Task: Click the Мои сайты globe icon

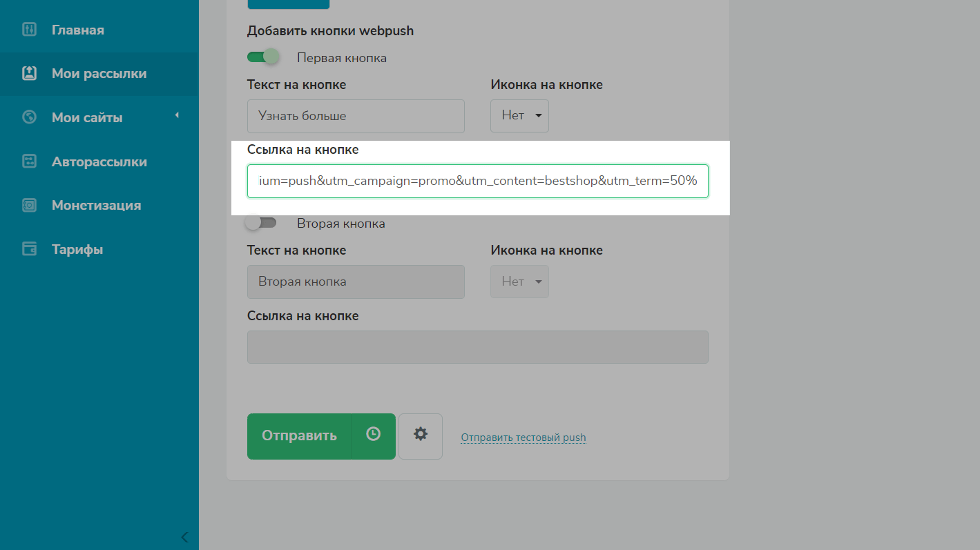Action: 29,117
